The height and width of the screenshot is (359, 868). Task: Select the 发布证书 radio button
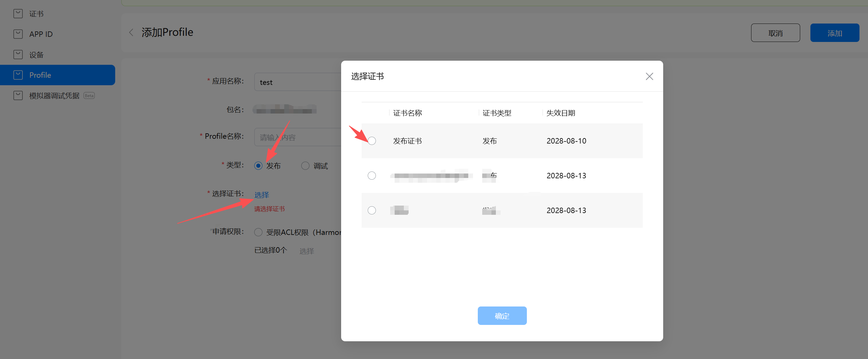point(372,141)
